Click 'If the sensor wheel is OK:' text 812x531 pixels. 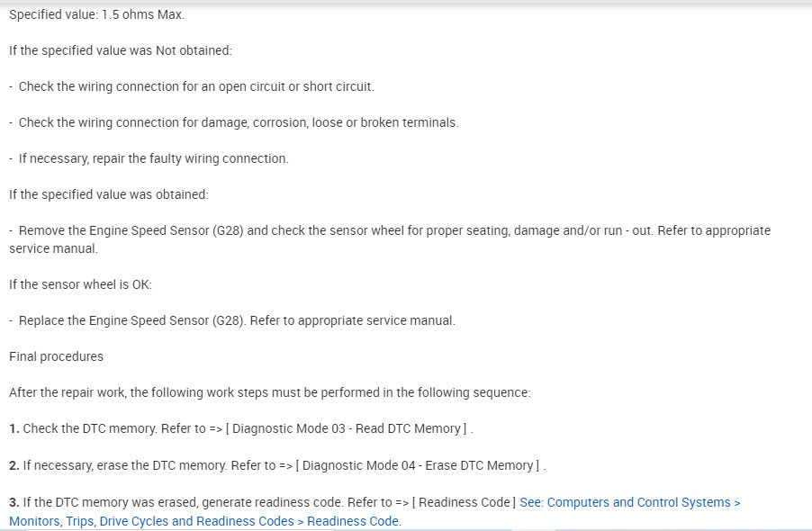[x=80, y=284]
